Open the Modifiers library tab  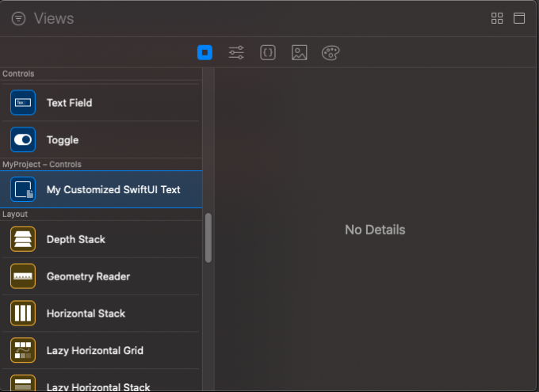tap(236, 53)
